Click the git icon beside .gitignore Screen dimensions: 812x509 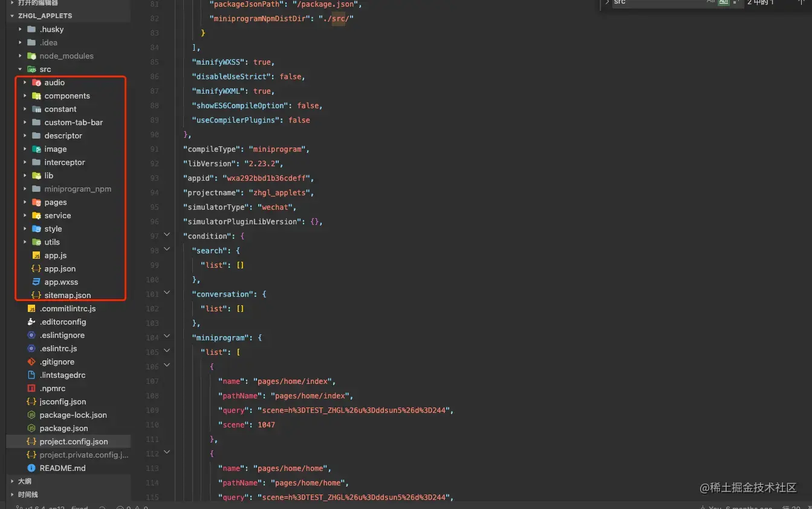[x=31, y=361]
